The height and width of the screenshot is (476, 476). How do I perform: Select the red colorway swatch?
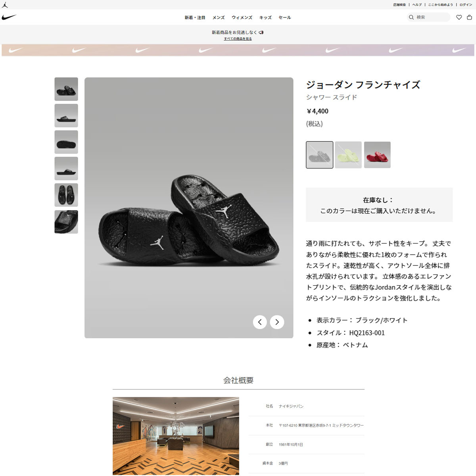click(x=377, y=155)
